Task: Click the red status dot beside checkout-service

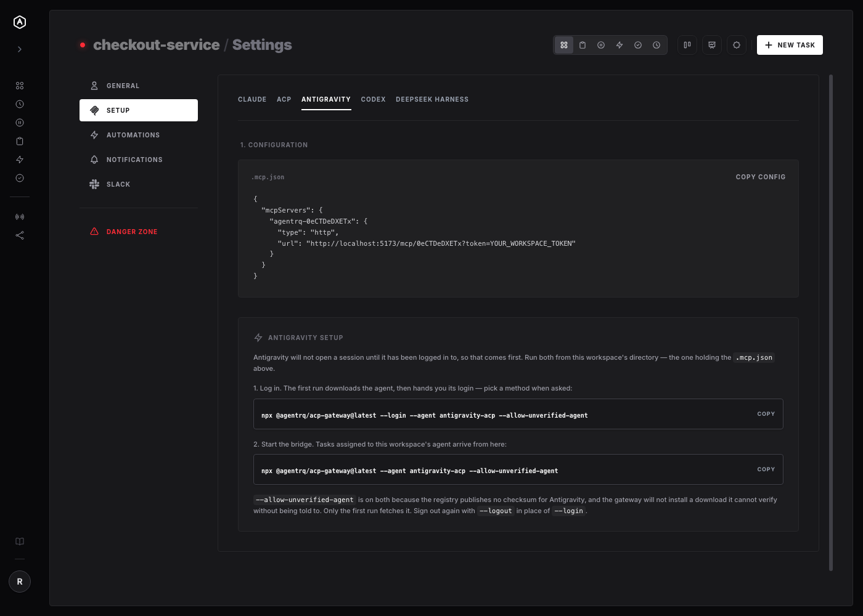Action: (x=83, y=45)
